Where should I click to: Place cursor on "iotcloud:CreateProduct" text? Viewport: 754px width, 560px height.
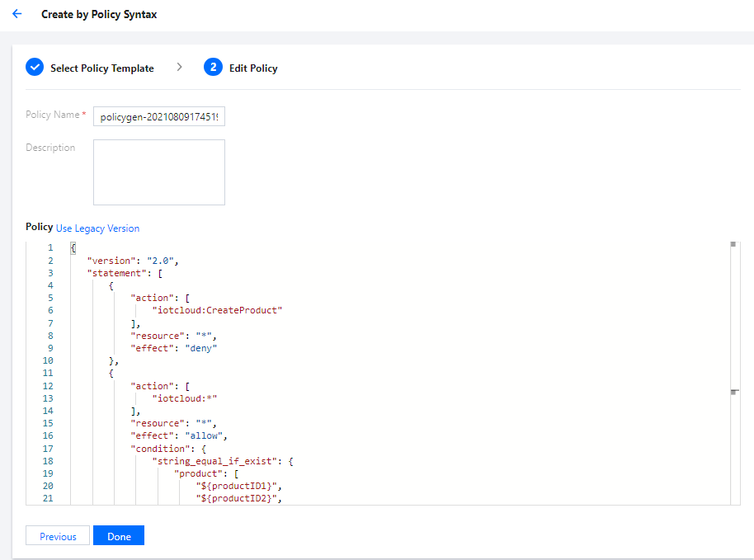pyautogui.click(x=218, y=310)
